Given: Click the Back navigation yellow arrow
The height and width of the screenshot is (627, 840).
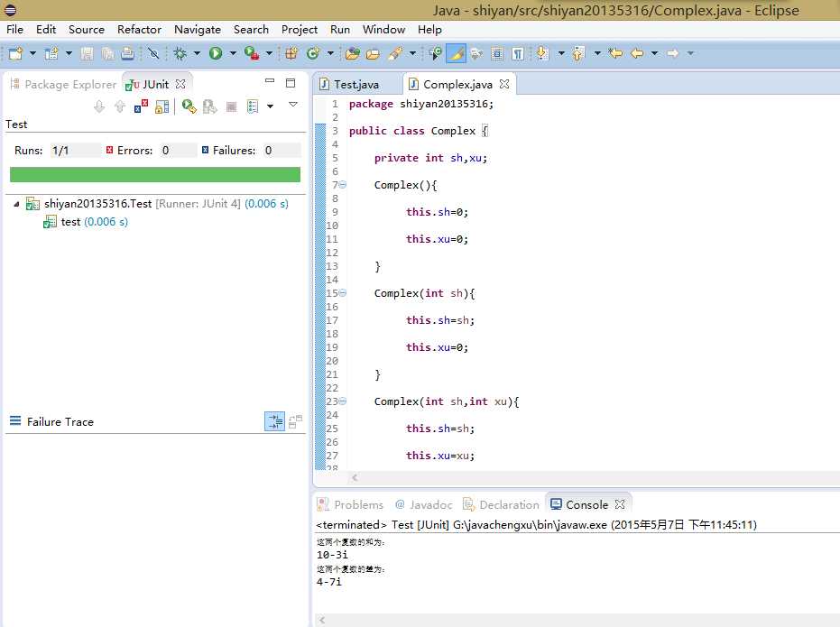Looking at the screenshot, I should point(637,54).
